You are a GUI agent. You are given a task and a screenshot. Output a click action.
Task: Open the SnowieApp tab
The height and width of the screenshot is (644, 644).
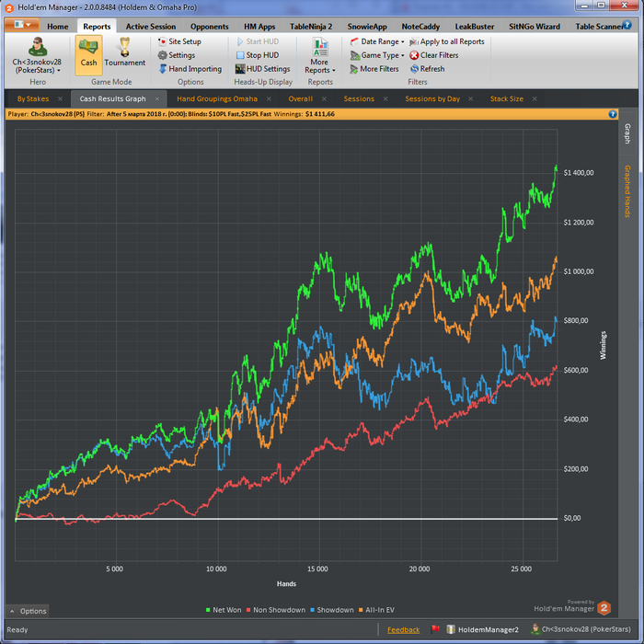[x=367, y=27]
